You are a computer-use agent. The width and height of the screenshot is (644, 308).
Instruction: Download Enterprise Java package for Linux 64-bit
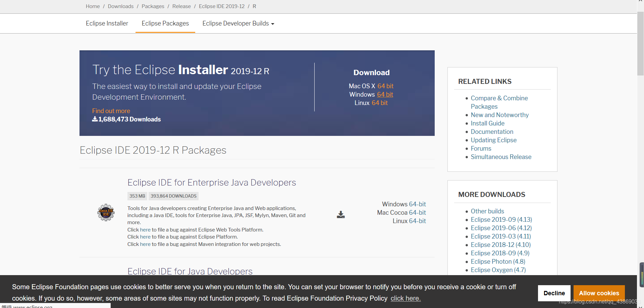tap(417, 221)
